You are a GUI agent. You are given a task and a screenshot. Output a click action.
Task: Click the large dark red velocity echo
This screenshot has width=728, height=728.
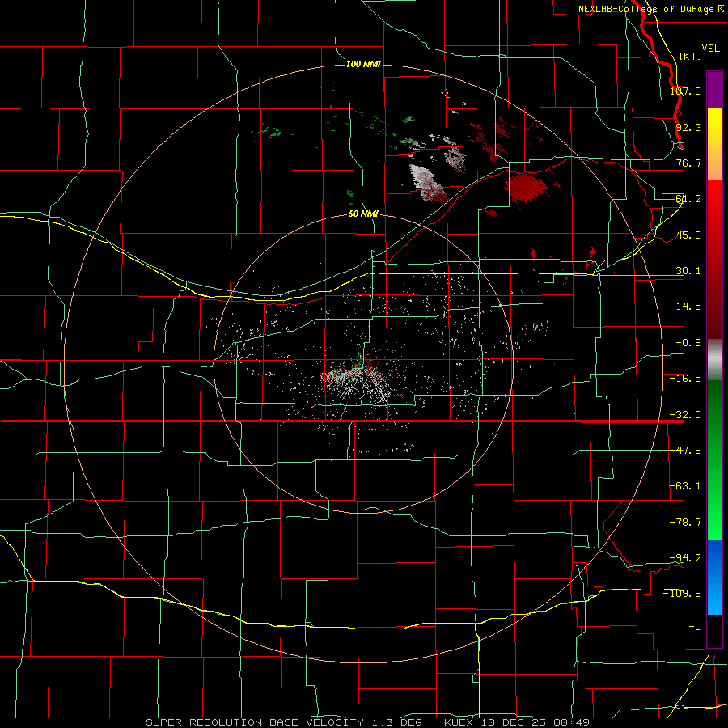point(526,187)
